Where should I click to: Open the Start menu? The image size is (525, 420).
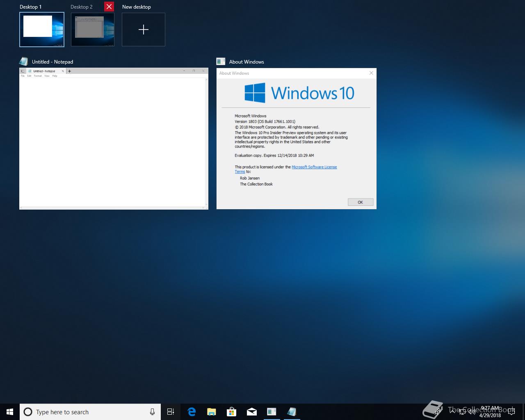[x=10, y=412]
